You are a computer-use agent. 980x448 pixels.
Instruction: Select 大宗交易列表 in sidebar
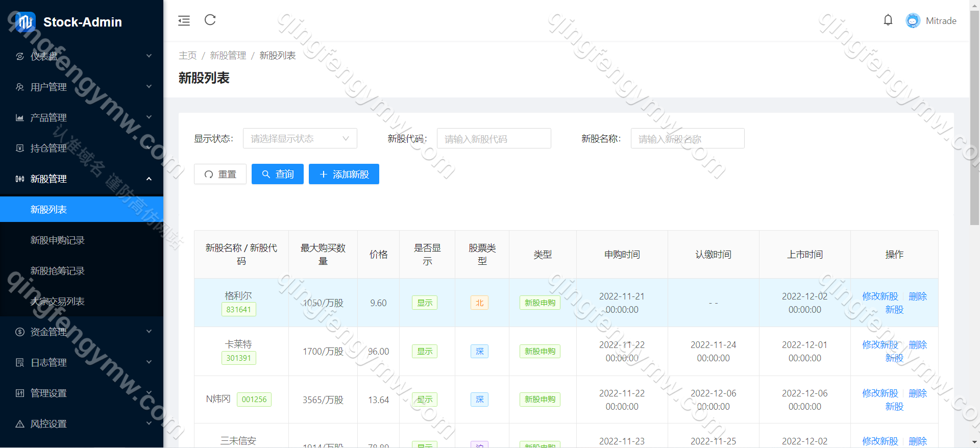click(x=57, y=301)
